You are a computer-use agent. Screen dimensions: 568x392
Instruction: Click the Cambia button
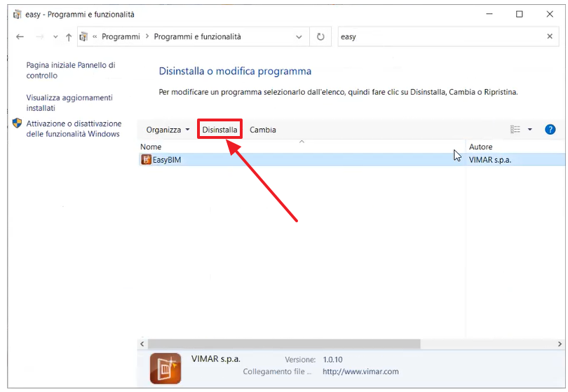pyautogui.click(x=263, y=130)
